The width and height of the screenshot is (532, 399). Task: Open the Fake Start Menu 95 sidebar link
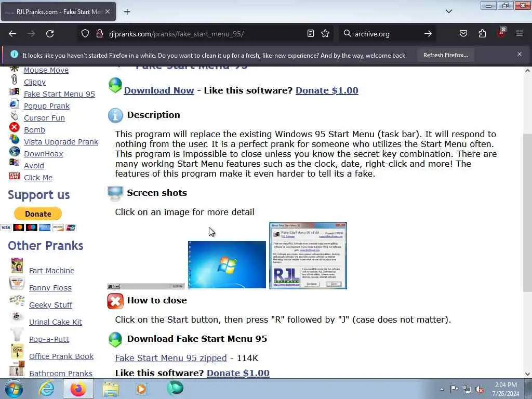(59, 94)
